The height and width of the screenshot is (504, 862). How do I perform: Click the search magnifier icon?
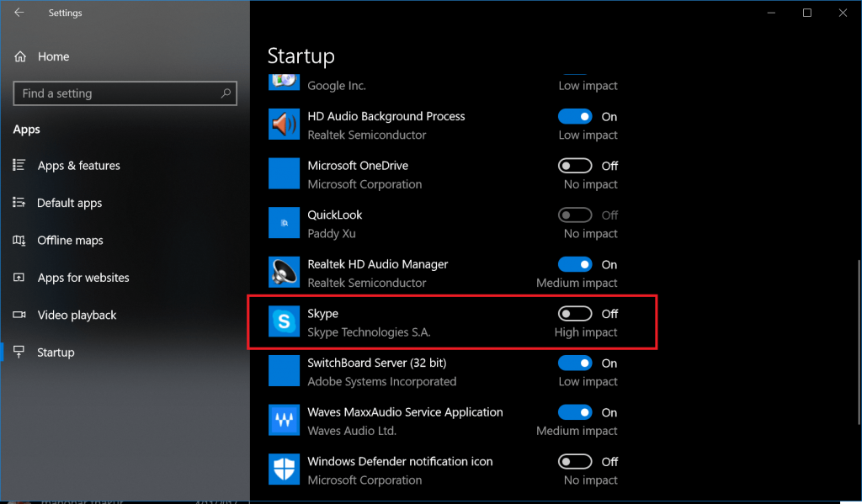[x=226, y=93]
